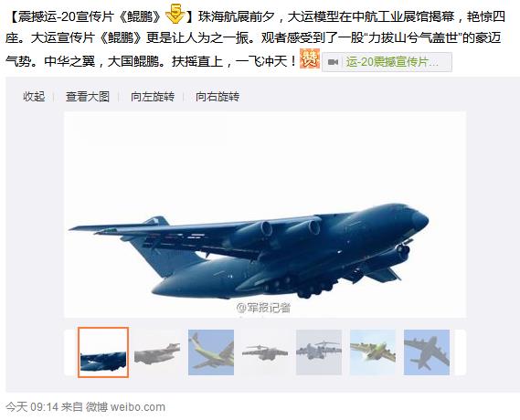Image resolution: width=520 pixels, height=420 pixels.
Task: Open the 运-20震撼宣传片 video link
Action: (x=392, y=62)
